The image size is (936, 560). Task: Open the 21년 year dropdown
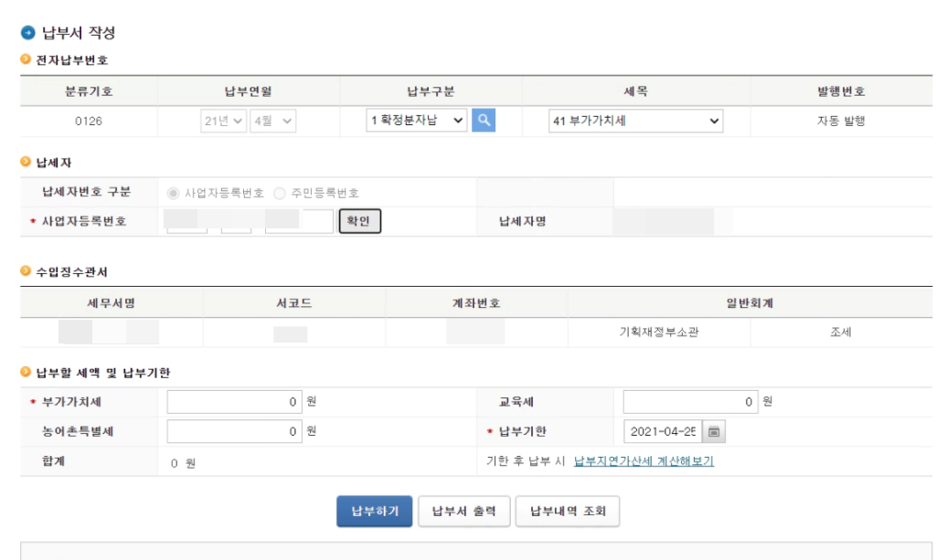(223, 122)
